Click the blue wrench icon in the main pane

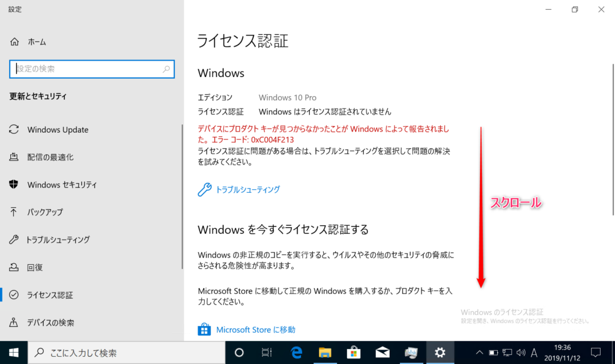(x=204, y=189)
